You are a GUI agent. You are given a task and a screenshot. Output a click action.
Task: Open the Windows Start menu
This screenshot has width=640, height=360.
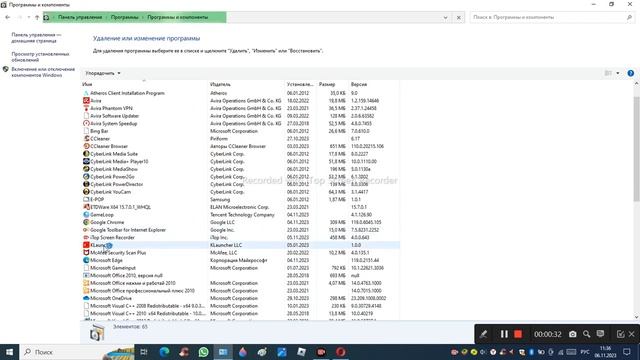coord(9,352)
